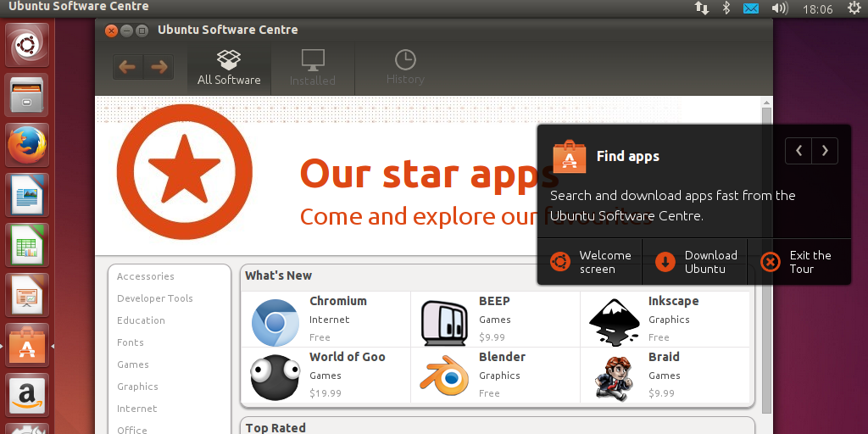Viewport: 868px width, 434px height.
Task: Open the Amazon launcher icon
Action: [x=26, y=395]
